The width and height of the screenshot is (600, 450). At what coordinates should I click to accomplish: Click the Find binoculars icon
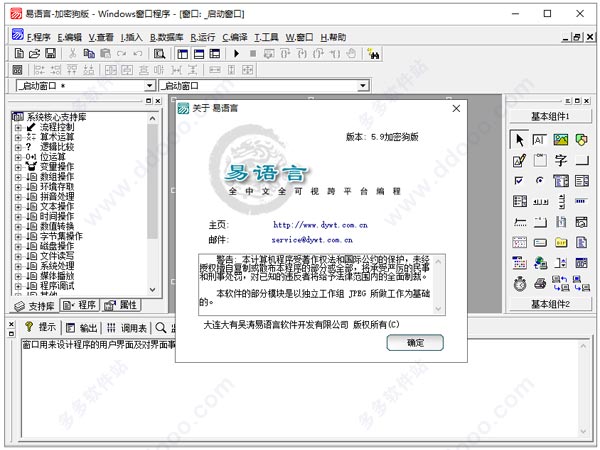(x=373, y=54)
